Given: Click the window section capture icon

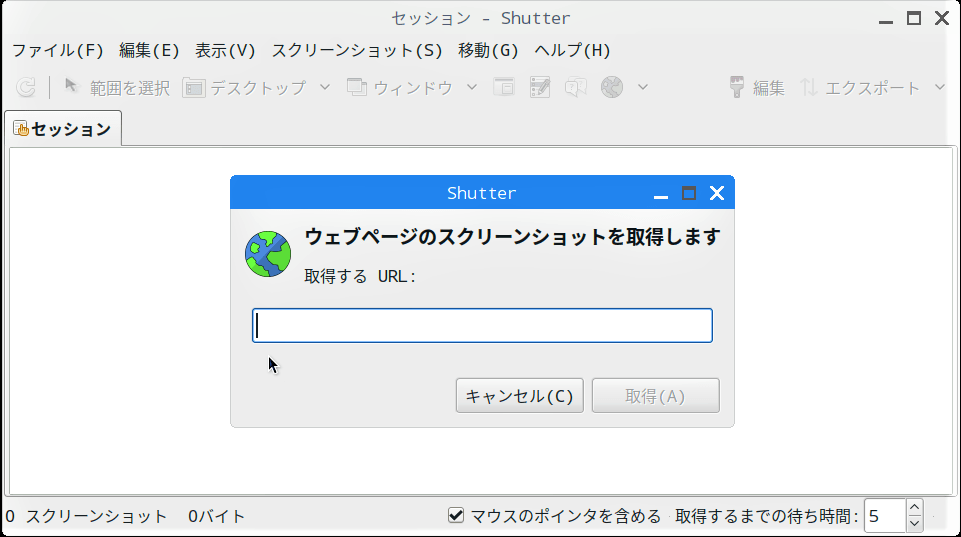Looking at the screenshot, I should [504, 87].
